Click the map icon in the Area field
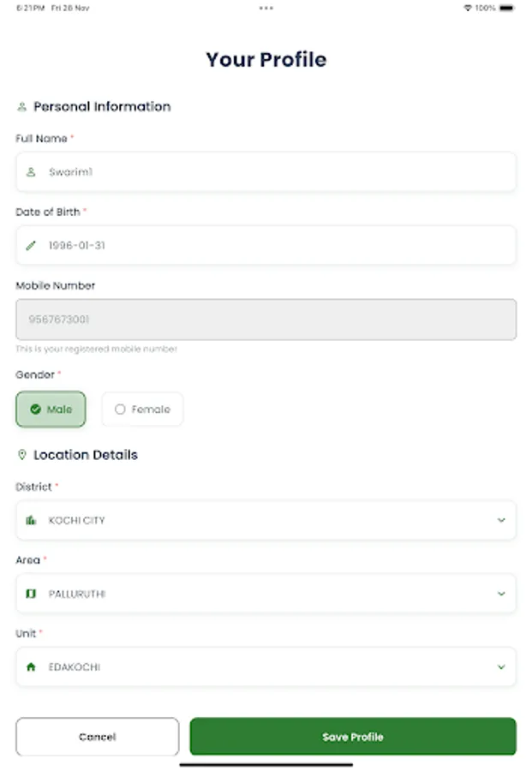 pyautogui.click(x=33, y=594)
